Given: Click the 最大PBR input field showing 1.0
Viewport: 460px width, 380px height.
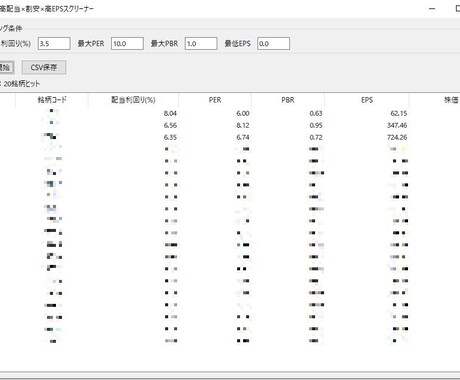Looking at the screenshot, I should [201, 44].
